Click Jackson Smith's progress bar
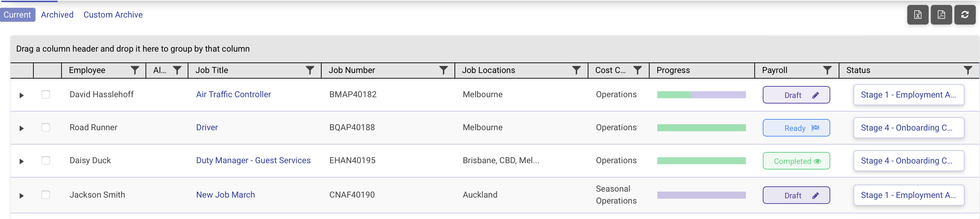The height and width of the screenshot is (219, 980). (x=701, y=195)
